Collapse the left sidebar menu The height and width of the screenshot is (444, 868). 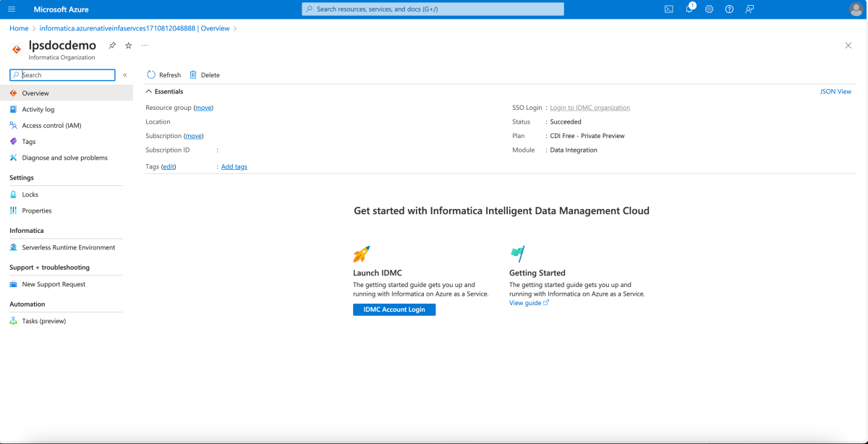point(124,74)
